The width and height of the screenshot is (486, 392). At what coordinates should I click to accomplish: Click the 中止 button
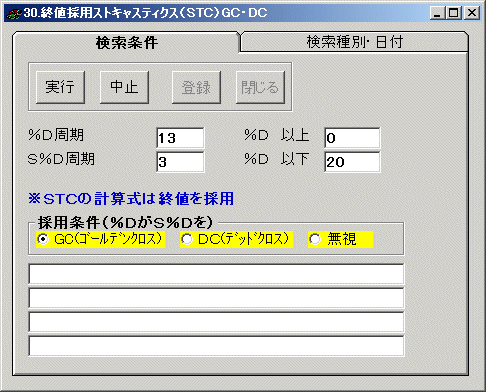[124, 87]
